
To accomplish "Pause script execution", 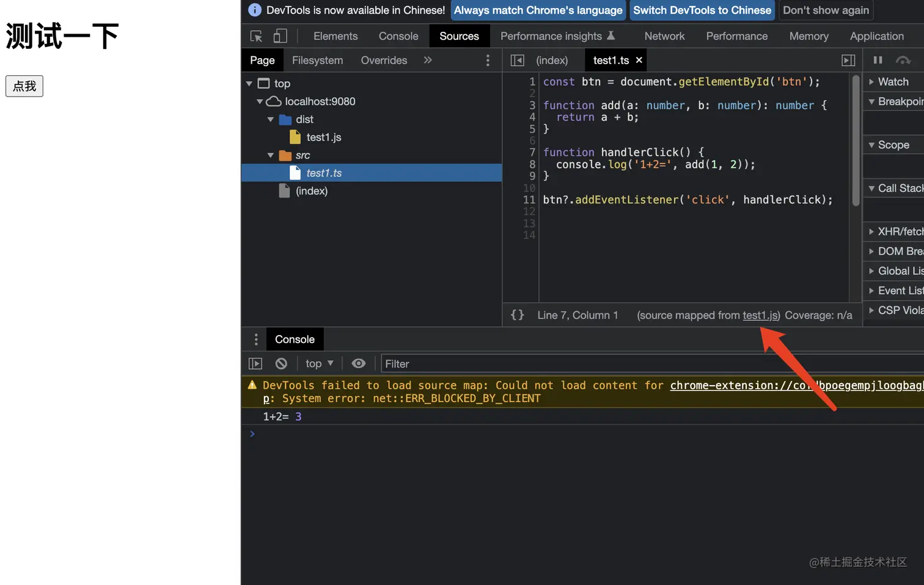I will tap(878, 60).
